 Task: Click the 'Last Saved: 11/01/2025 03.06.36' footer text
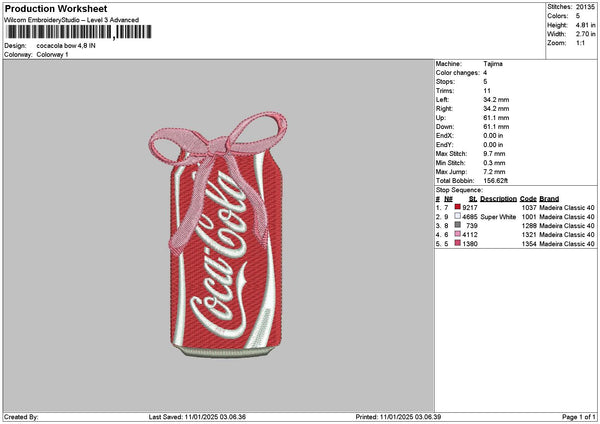pos(197,417)
